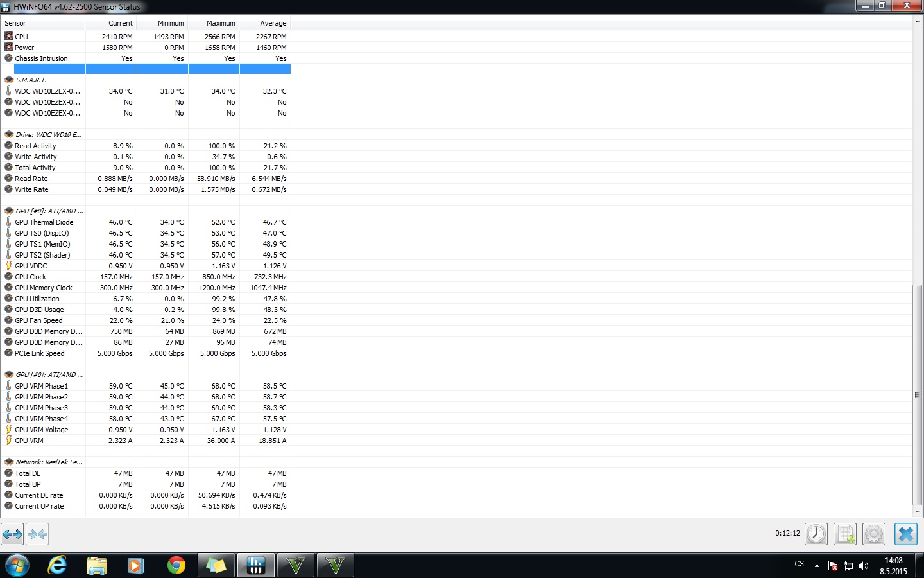Viewport: 924px width, 578px height.
Task: Click the CPU fan sensor icon
Action: pos(9,37)
